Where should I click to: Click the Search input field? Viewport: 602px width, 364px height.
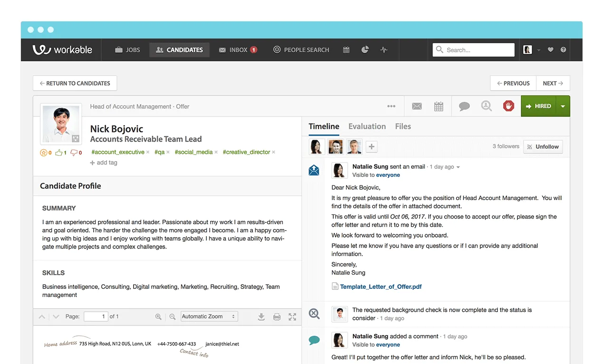pos(477,50)
